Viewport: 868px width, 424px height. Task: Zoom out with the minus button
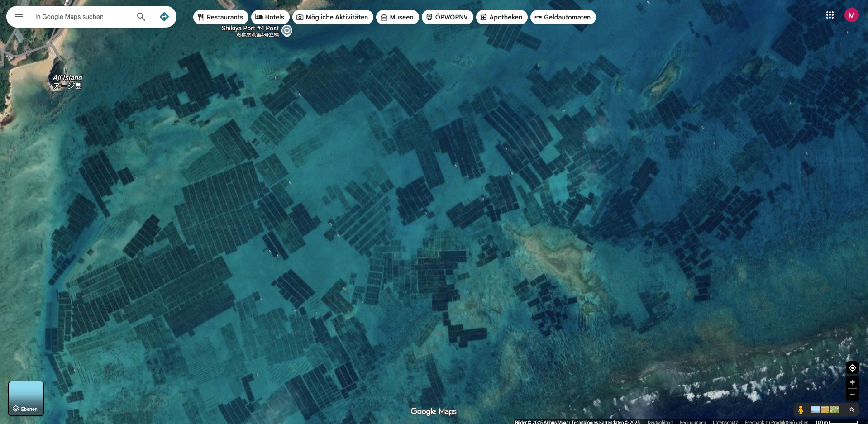[x=852, y=395]
